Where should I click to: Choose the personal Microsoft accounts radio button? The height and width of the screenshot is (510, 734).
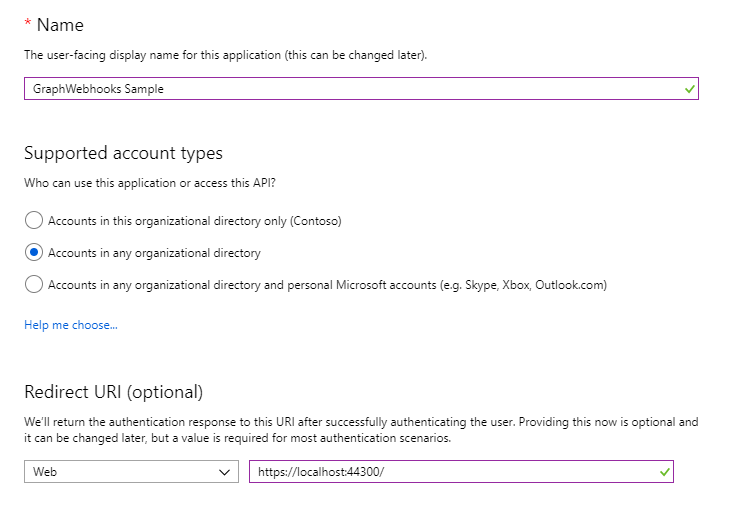tap(34, 284)
